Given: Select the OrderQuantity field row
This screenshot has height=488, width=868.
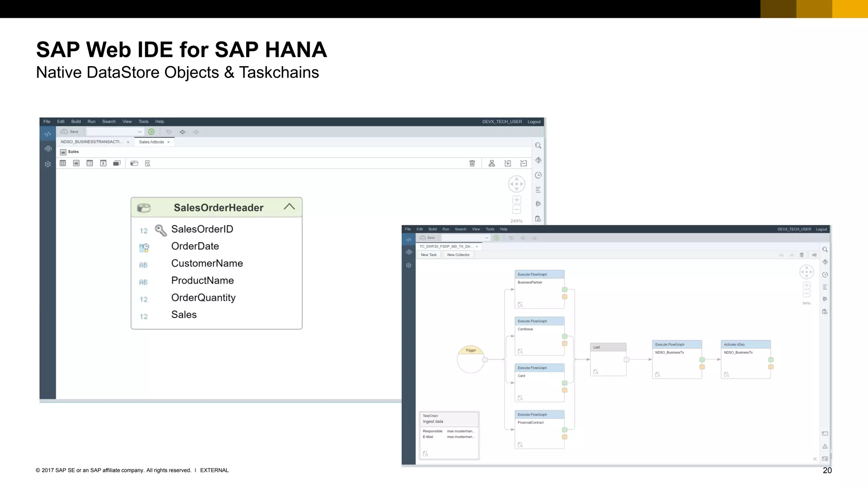Looking at the screenshot, I should click(x=216, y=298).
